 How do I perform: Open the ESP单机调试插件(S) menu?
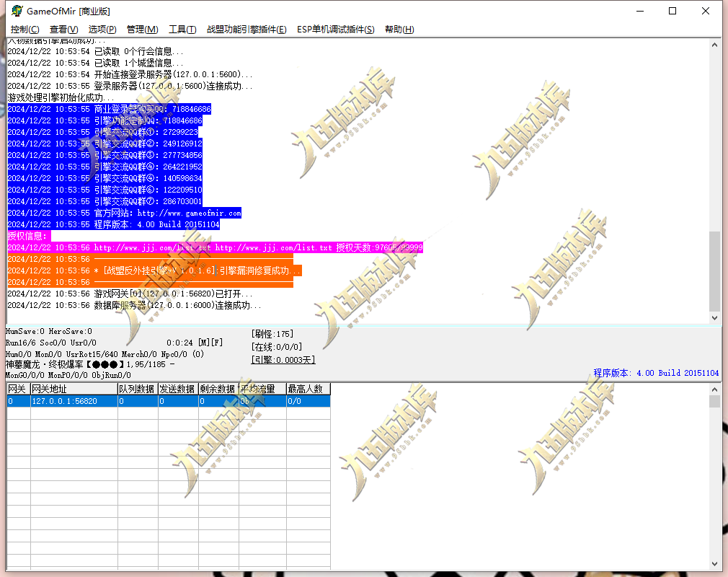point(336,30)
